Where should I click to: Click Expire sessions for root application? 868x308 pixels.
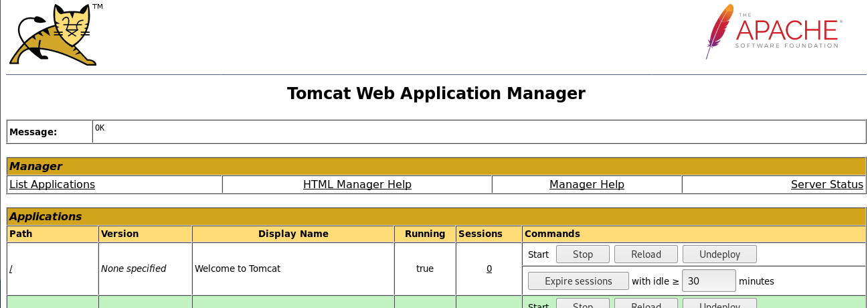(x=578, y=281)
